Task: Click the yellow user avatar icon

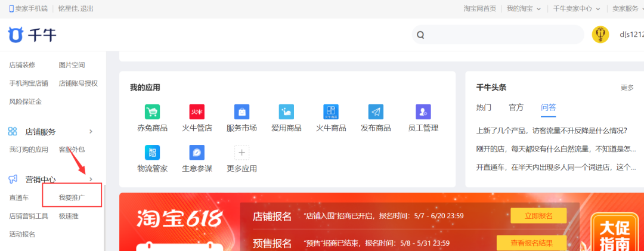Action: [600, 35]
